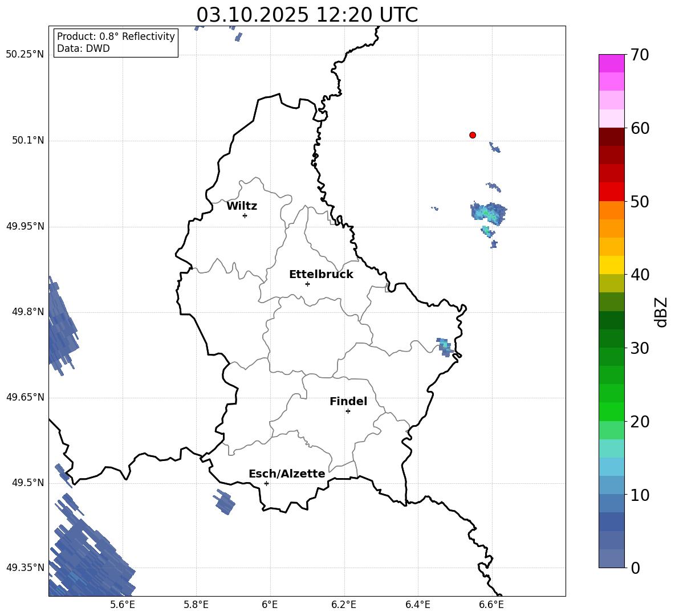
Task: Pick the cyan colorbar swatch between 10 and 20
Action: 612,467
